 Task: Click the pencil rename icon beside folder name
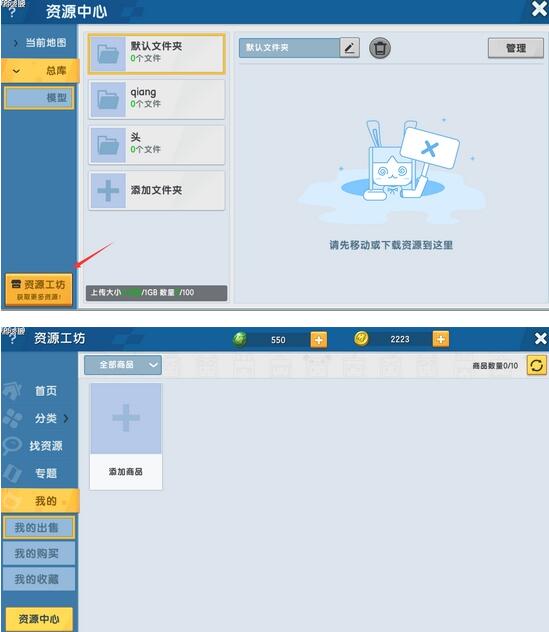pyautogui.click(x=349, y=48)
